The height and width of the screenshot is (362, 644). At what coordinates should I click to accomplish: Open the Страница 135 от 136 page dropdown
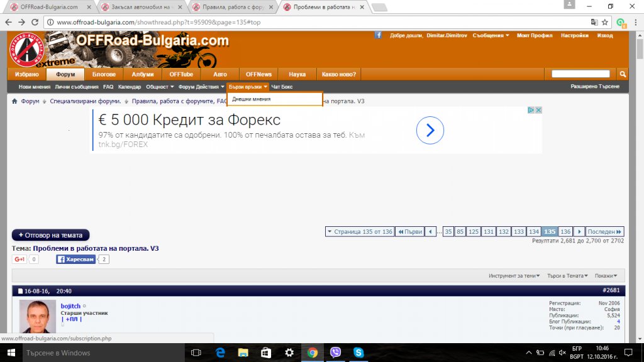(360, 231)
